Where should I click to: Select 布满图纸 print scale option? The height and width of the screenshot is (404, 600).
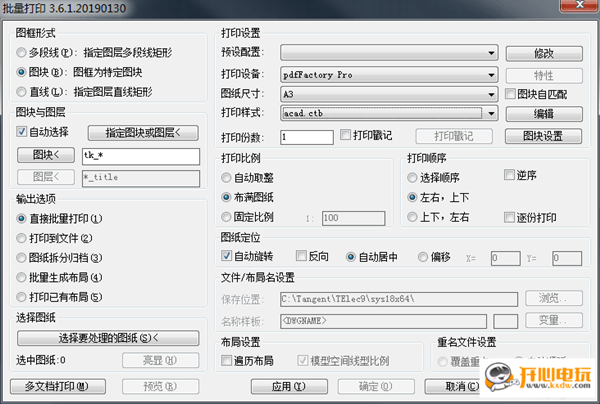coord(226,197)
